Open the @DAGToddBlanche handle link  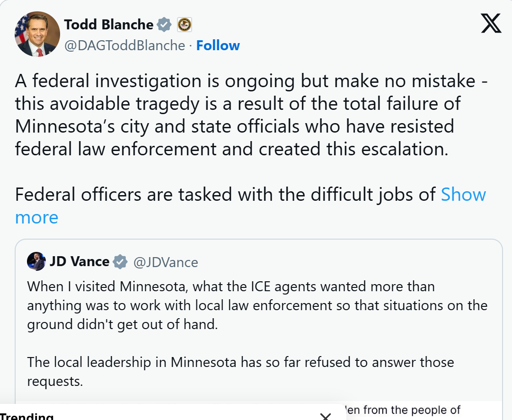124,45
